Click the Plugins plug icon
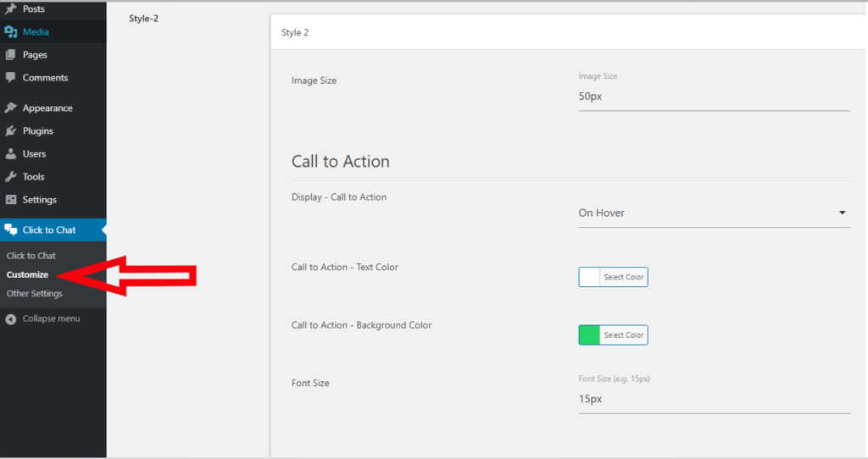 point(10,131)
